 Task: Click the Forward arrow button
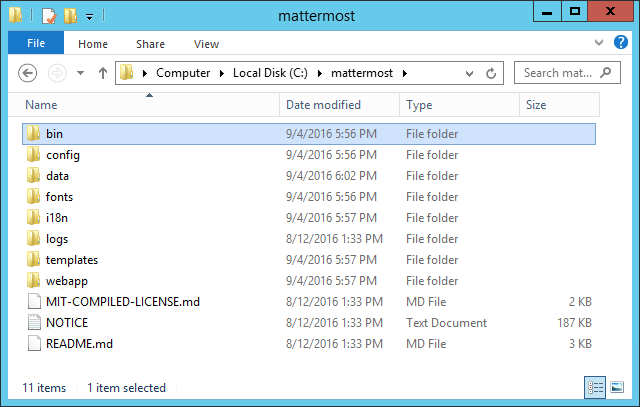tap(57, 73)
